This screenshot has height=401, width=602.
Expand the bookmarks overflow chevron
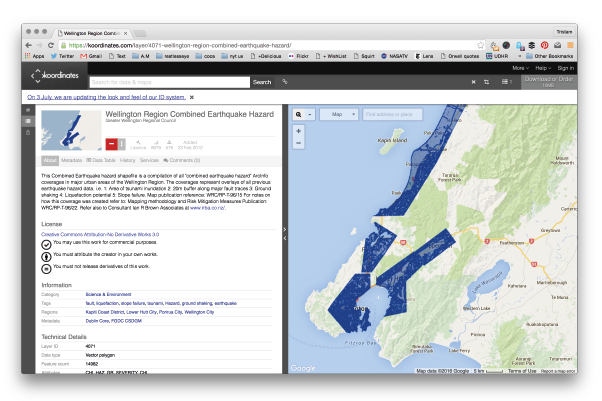520,56
